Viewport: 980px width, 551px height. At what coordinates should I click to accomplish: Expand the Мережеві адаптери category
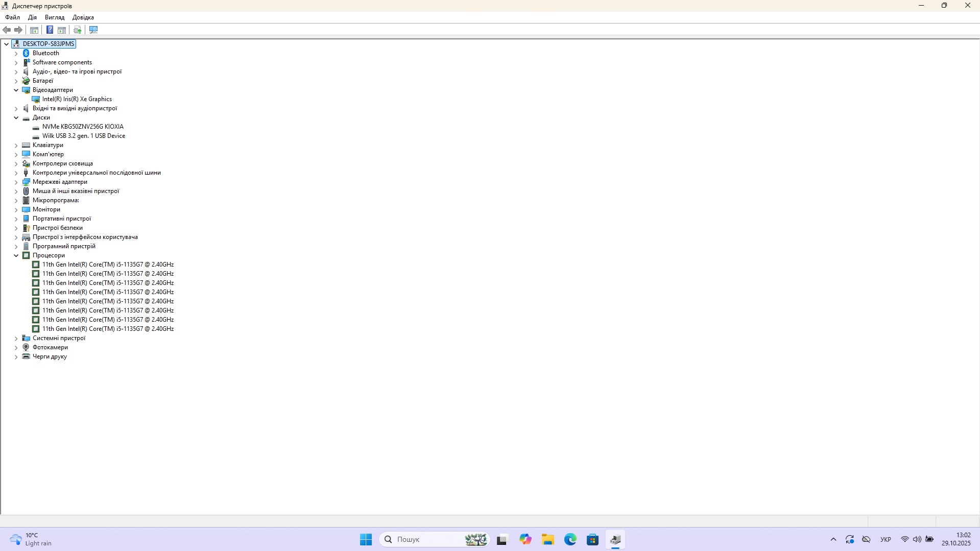[16, 182]
